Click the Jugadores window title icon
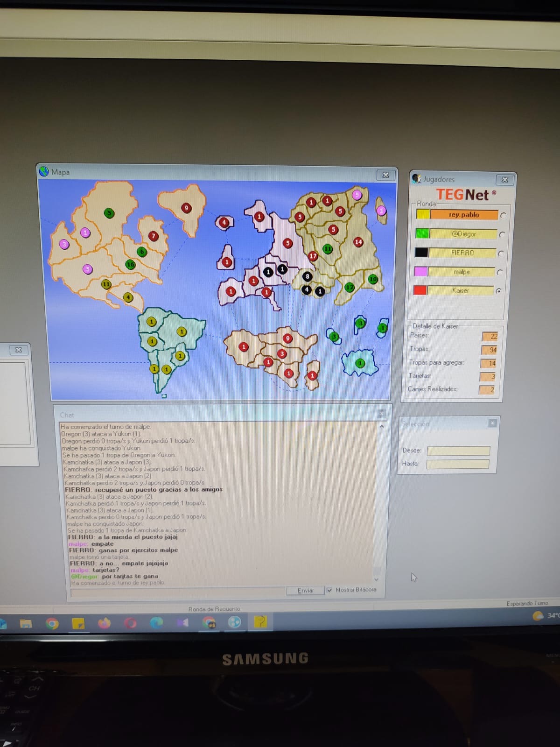Viewport: 560px width, 747px height. (416, 178)
